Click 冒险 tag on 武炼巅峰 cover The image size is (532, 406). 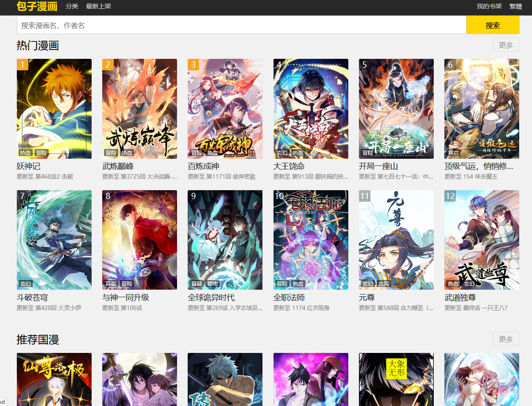pyautogui.click(x=111, y=153)
